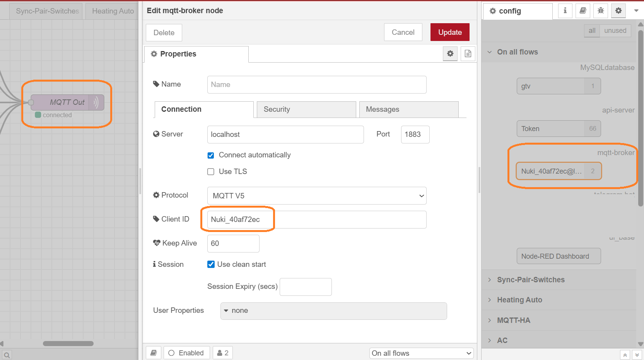Switch to the Messages tab
Viewport: 644px width, 360px height.
(x=408, y=109)
